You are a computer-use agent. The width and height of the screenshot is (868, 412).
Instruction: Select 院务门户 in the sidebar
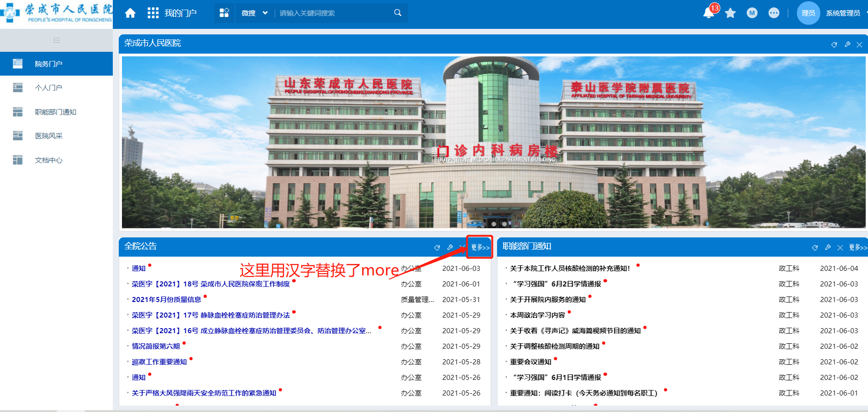(56, 64)
